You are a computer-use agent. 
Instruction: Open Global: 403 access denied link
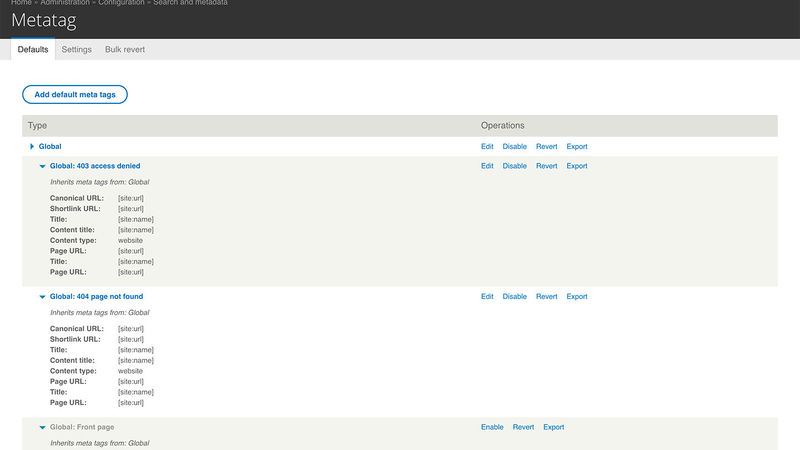coord(95,166)
